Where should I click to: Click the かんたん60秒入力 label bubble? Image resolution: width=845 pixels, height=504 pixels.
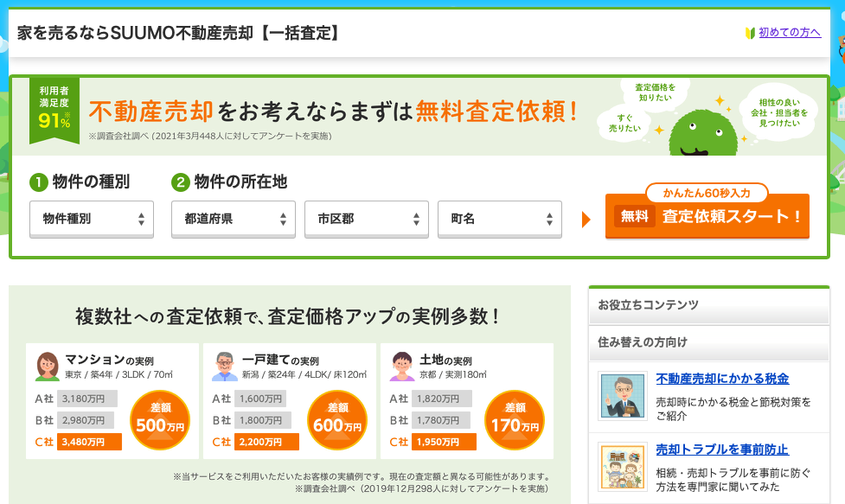pos(707,193)
